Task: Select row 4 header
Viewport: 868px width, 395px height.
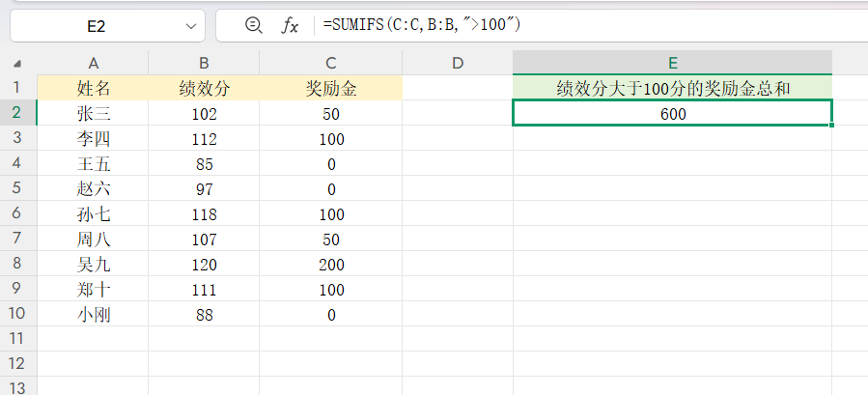Action: [x=18, y=163]
